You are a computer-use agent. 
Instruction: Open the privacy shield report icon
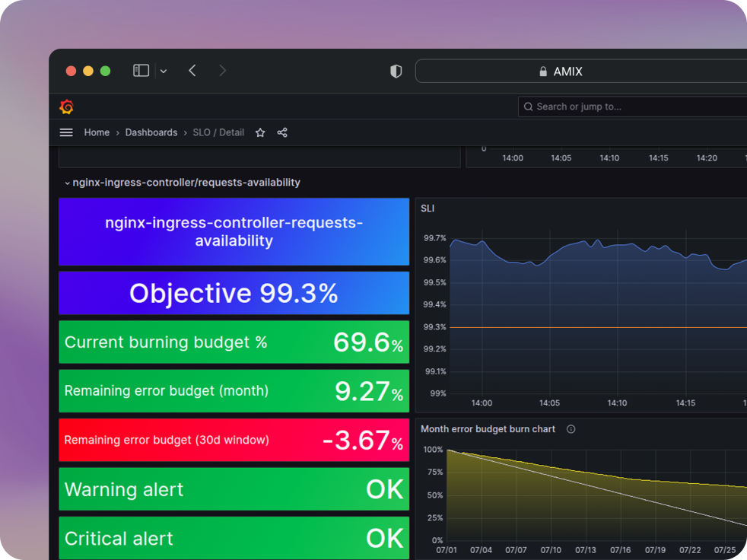click(x=396, y=71)
